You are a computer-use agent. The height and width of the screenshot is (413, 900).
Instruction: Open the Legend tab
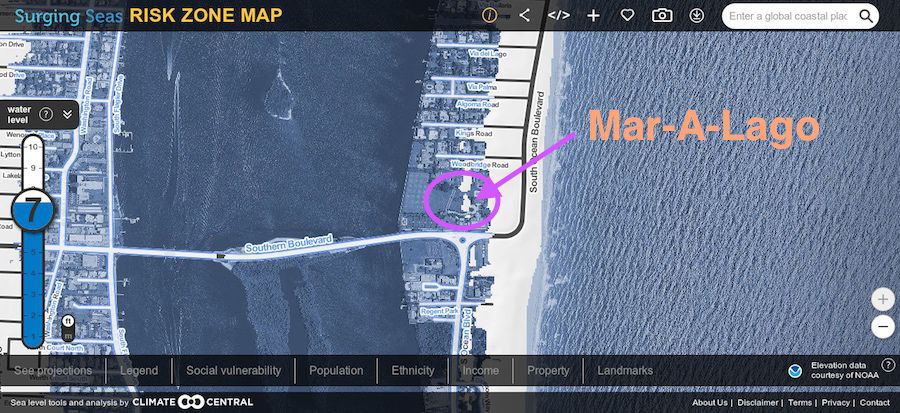139,371
